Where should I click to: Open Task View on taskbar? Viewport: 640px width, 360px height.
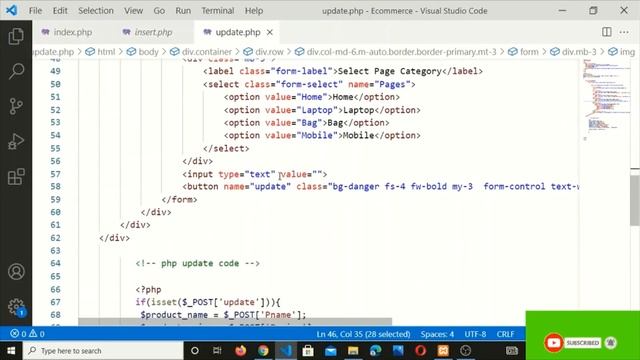217,351
